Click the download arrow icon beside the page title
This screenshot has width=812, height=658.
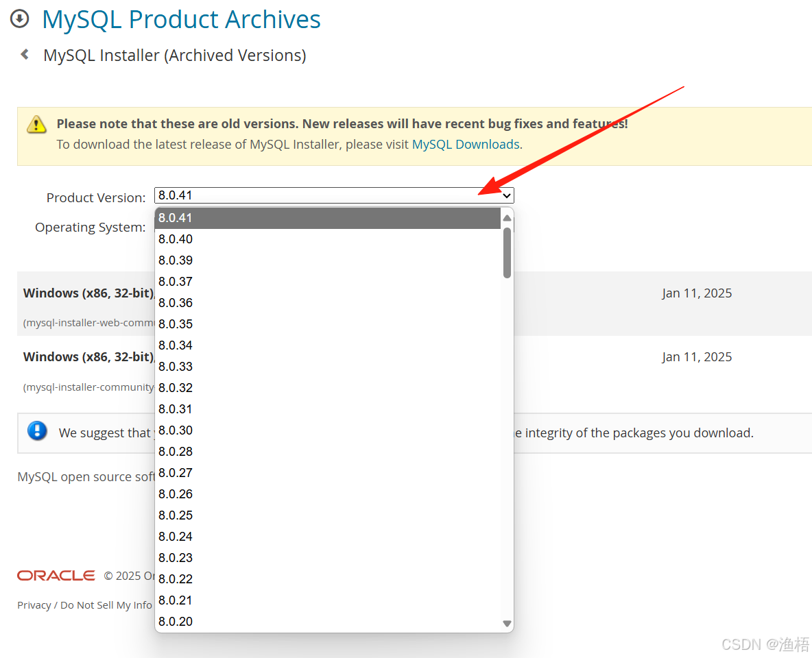pos(19,19)
